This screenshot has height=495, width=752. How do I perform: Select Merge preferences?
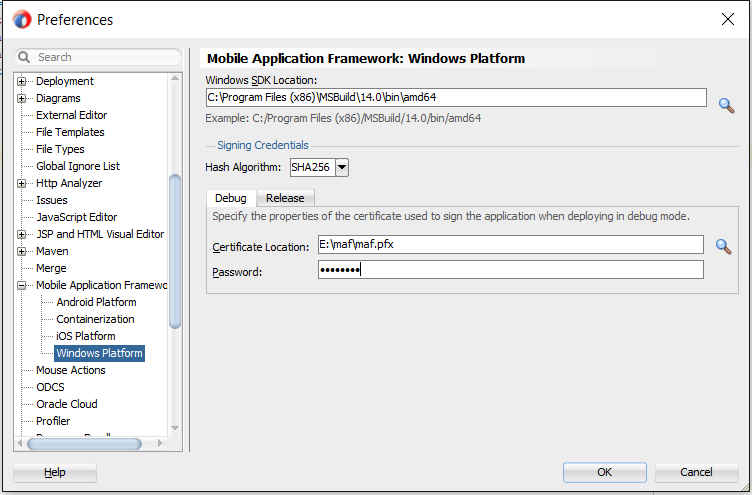(51, 268)
